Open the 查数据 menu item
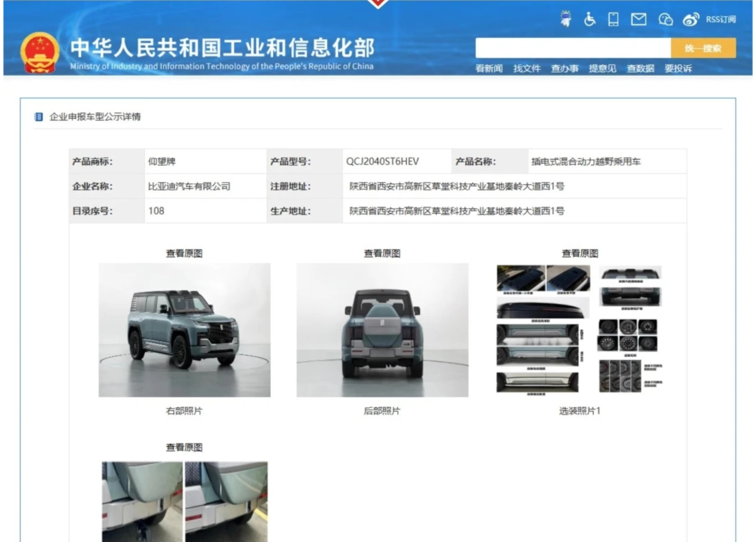Image resolution: width=756 pixels, height=542 pixels. coord(640,69)
